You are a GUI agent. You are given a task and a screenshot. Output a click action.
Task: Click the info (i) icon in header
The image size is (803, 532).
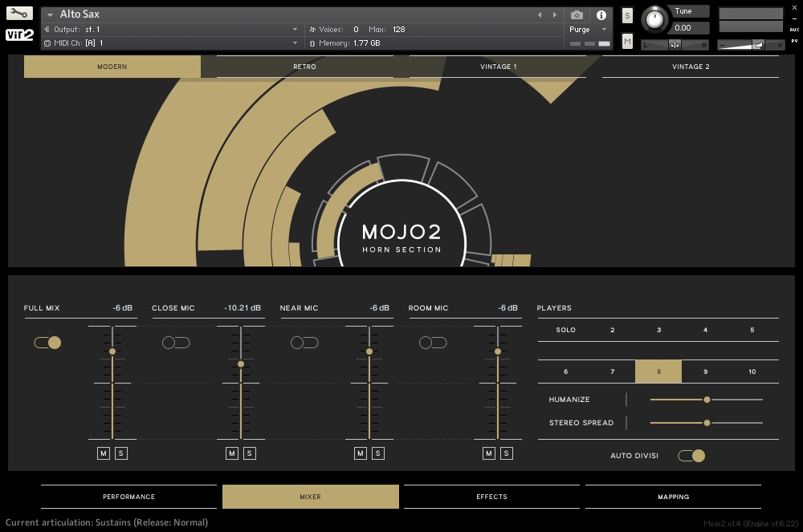pyautogui.click(x=601, y=14)
